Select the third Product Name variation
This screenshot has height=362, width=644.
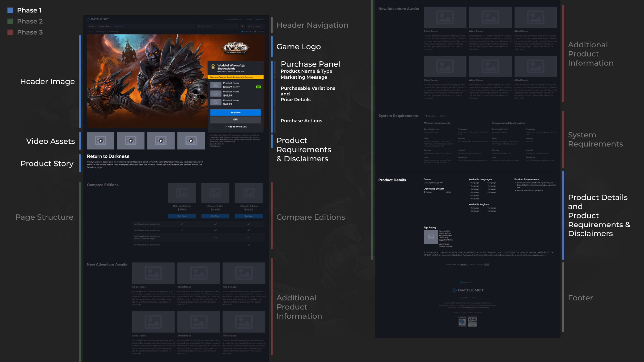point(235,102)
